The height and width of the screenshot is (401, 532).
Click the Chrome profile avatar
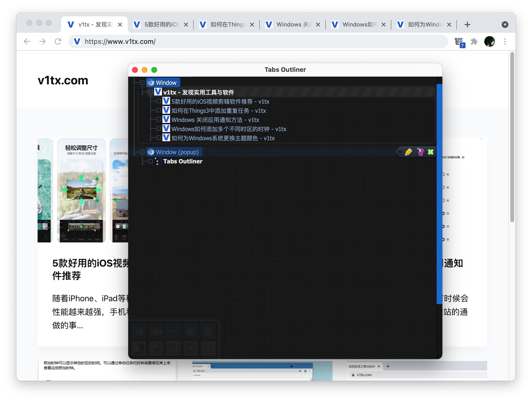489,42
